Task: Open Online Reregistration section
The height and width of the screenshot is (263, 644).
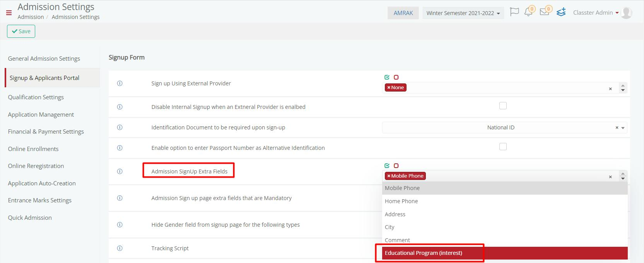Action: pyautogui.click(x=36, y=166)
